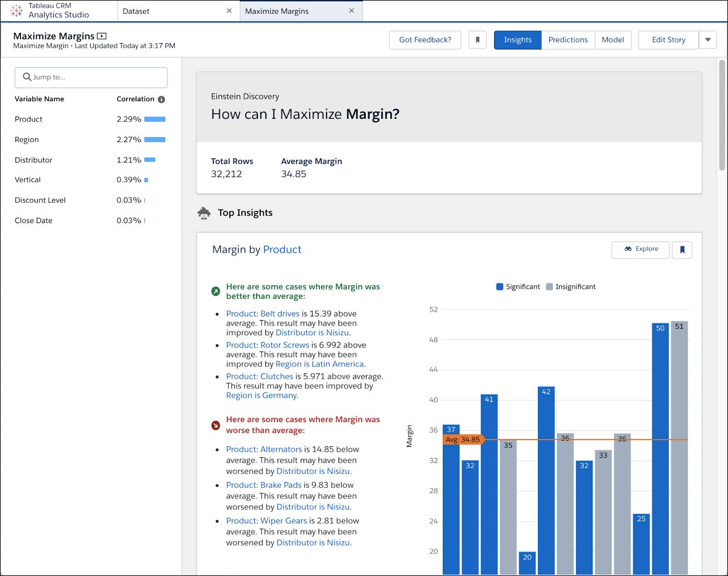Click the Avg: 34.85 marker on chart

coord(463,440)
